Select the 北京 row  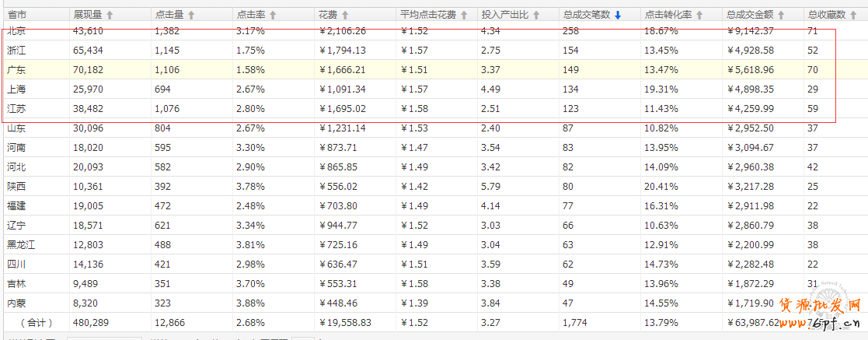click(16, 31)
